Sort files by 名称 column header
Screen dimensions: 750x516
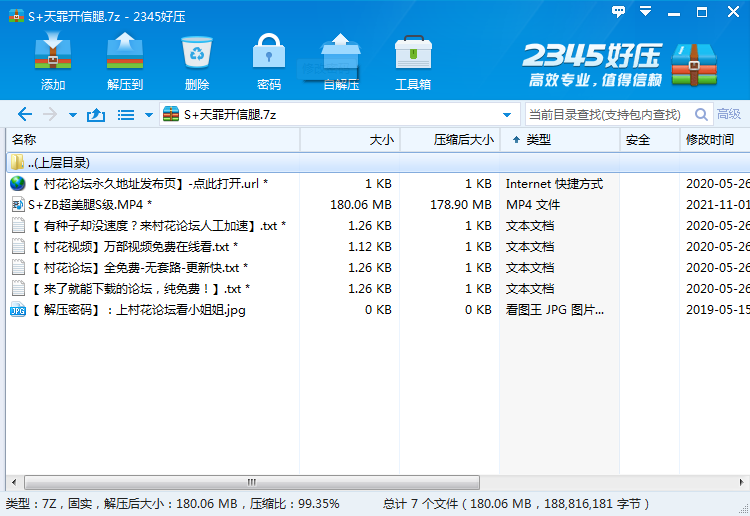pos(24,140)
